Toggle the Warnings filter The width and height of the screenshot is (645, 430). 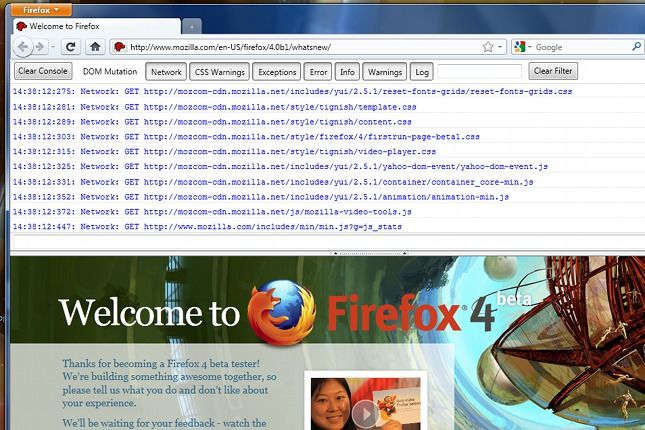[x=385, y=72]
